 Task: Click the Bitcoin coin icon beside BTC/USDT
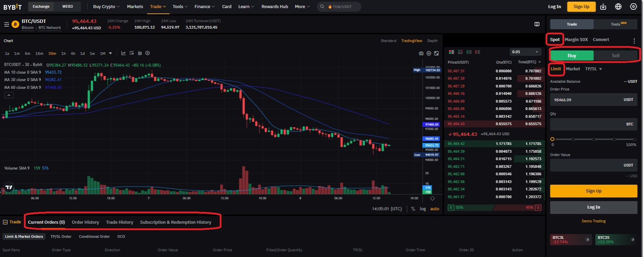[15, 24]
